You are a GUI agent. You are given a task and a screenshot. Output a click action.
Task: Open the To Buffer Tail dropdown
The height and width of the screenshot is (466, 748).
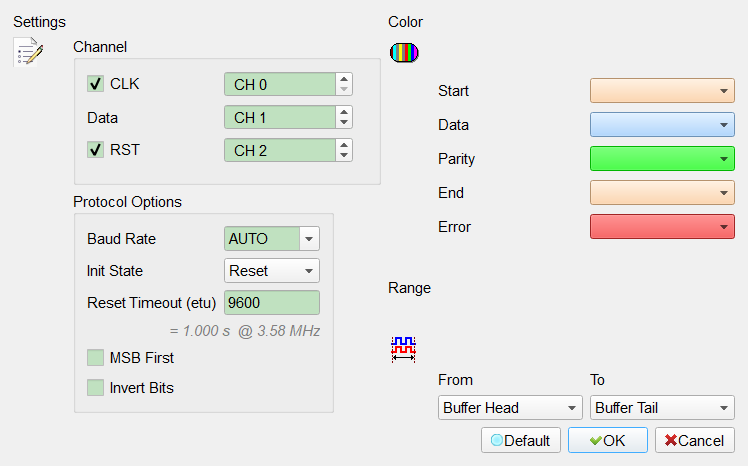662,407
